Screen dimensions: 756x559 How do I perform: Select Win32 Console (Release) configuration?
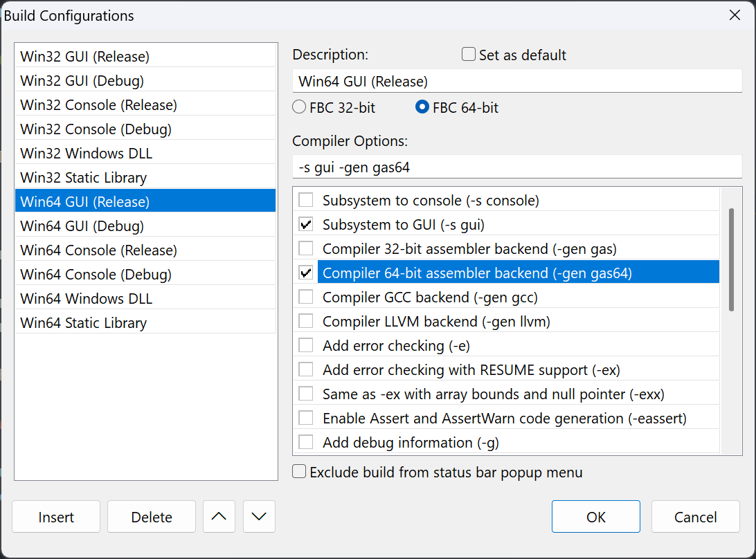(x=145, y=104)
